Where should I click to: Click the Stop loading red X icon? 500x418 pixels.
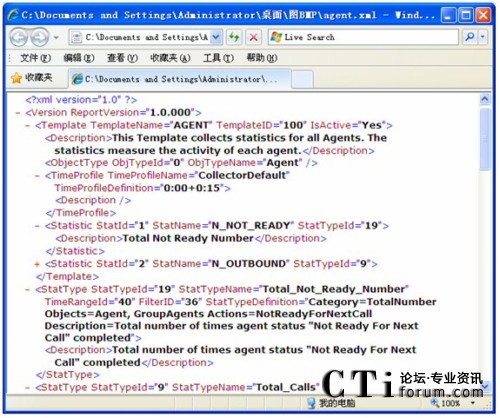click(253, 37)
